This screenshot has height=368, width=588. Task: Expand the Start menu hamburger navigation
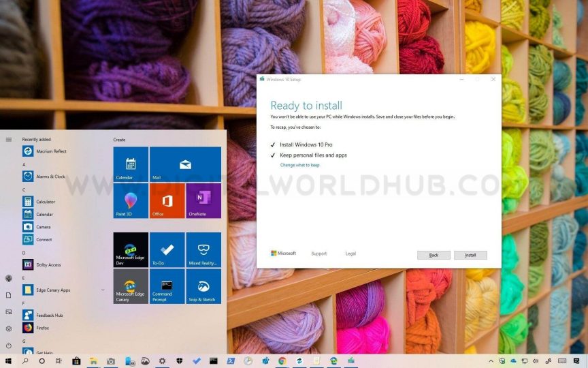tap(9, 140)
